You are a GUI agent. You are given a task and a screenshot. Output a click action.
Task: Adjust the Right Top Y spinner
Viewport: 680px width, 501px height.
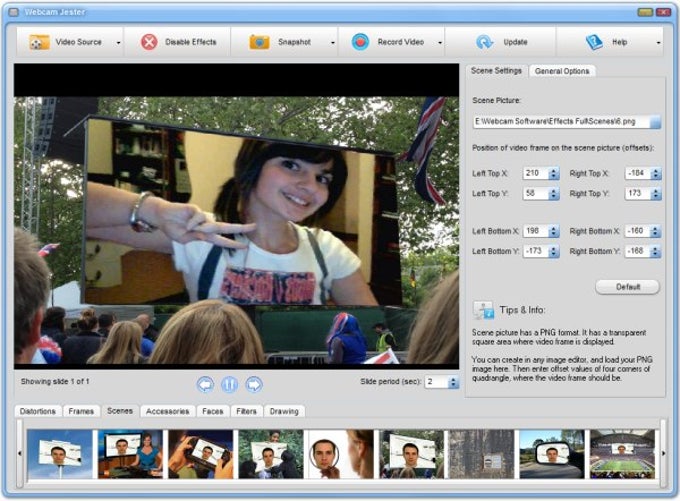click(656, 193)
